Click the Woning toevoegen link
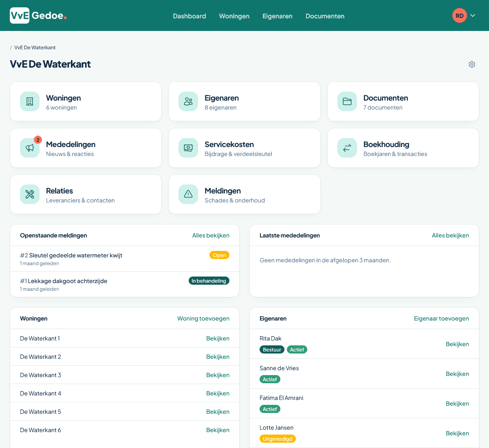This screenshot has width=489, height=448. (x=203, y=318)
